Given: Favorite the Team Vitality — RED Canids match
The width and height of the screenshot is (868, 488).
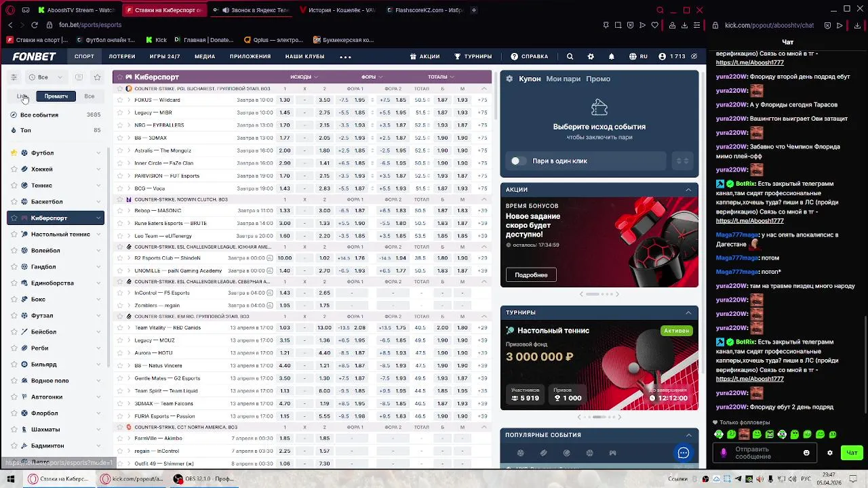Looking at the screenshot, I should (120, 328).
